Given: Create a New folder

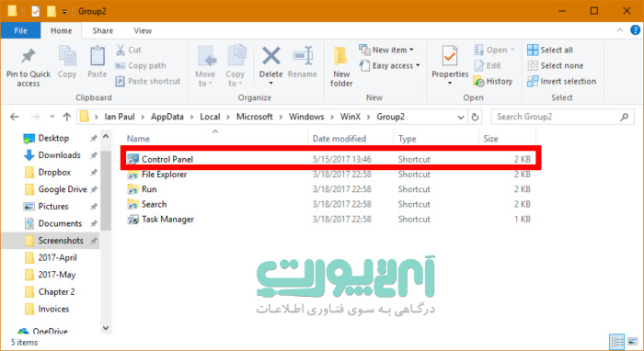Looking at the screenshot, I should click(341, 66).
